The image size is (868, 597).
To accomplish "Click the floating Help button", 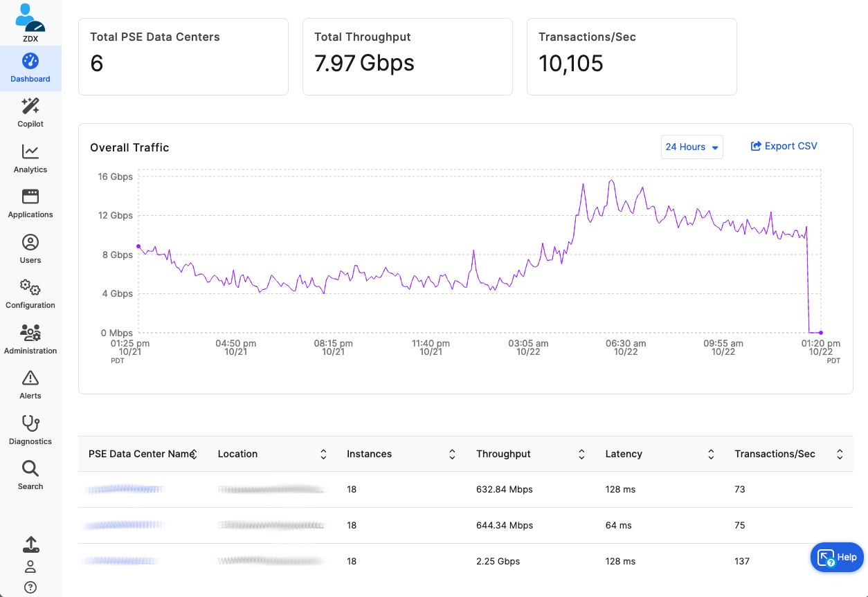I will pos(837,557).
